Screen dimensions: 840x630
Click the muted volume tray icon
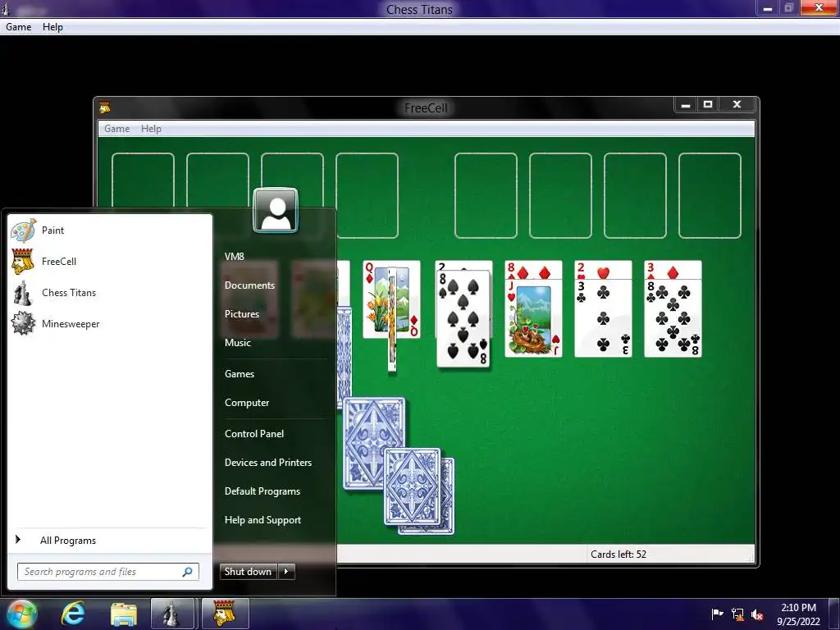pyautogui.click(x=757, y=614)
